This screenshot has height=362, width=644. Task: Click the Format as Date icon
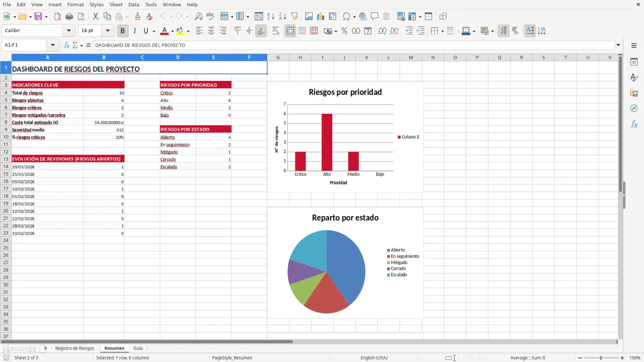point(368,31)
